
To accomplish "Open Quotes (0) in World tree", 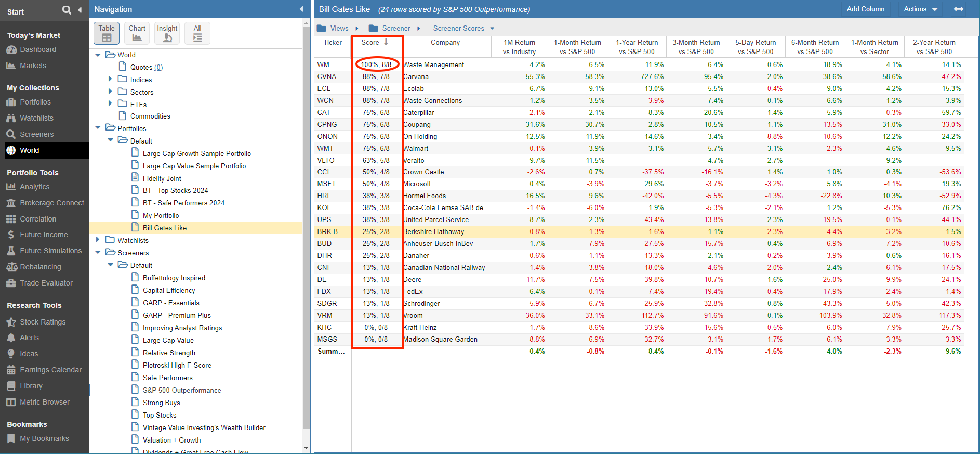I will click(147, 67).
